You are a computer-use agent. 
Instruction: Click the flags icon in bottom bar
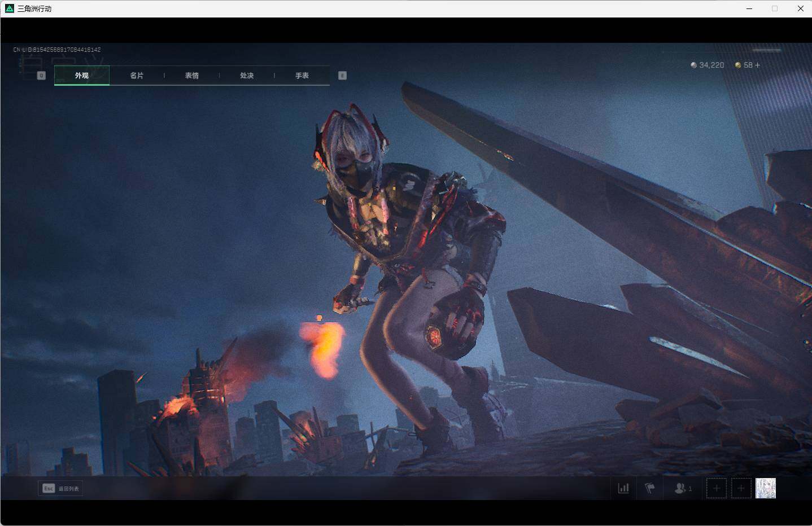[650, 488]
